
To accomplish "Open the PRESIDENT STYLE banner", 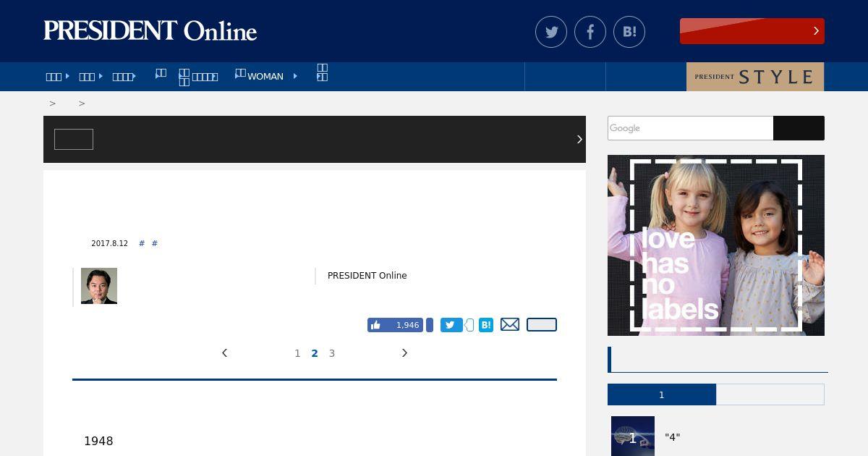I will click(755, 77).
